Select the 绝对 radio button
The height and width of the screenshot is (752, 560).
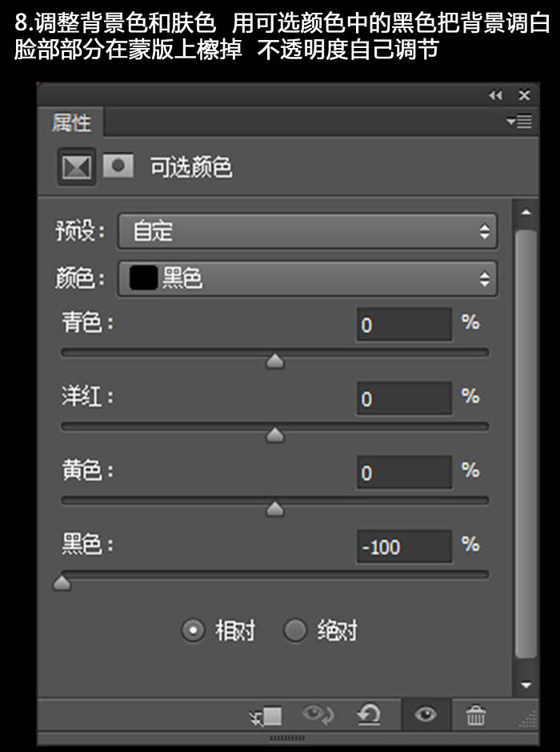295,630
